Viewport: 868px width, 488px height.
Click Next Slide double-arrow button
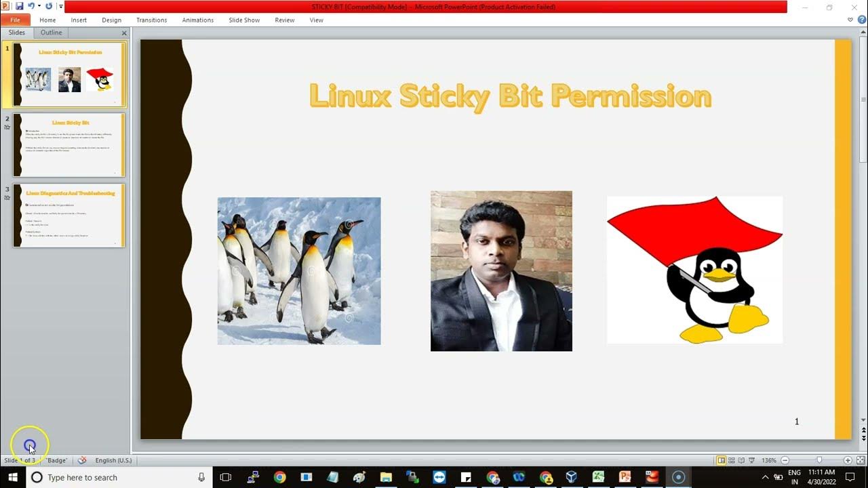point(863,439)
